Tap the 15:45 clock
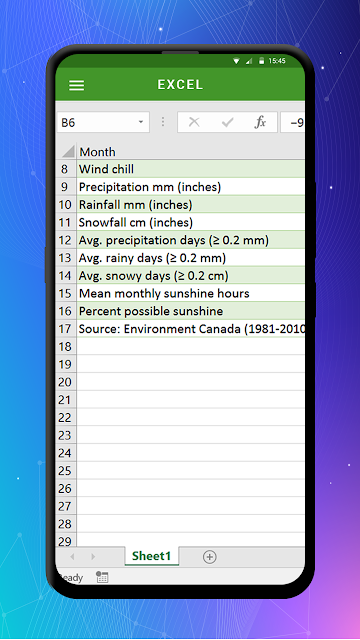The image size is (360, 640). click(277, 61)
